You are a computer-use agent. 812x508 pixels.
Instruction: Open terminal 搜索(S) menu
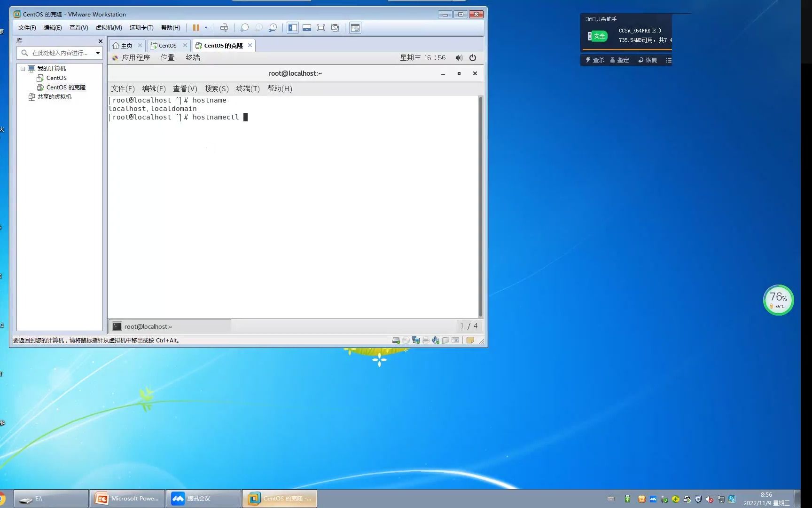[217, 88]
